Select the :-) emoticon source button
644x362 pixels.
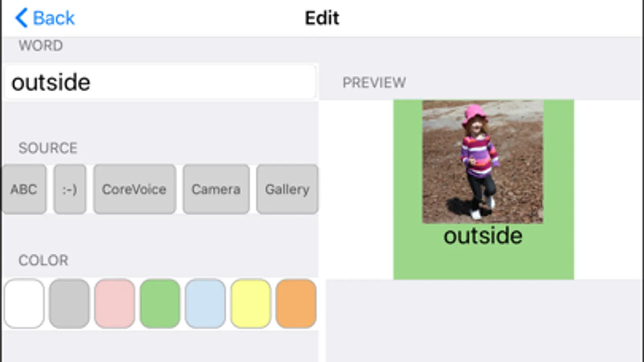70,189
